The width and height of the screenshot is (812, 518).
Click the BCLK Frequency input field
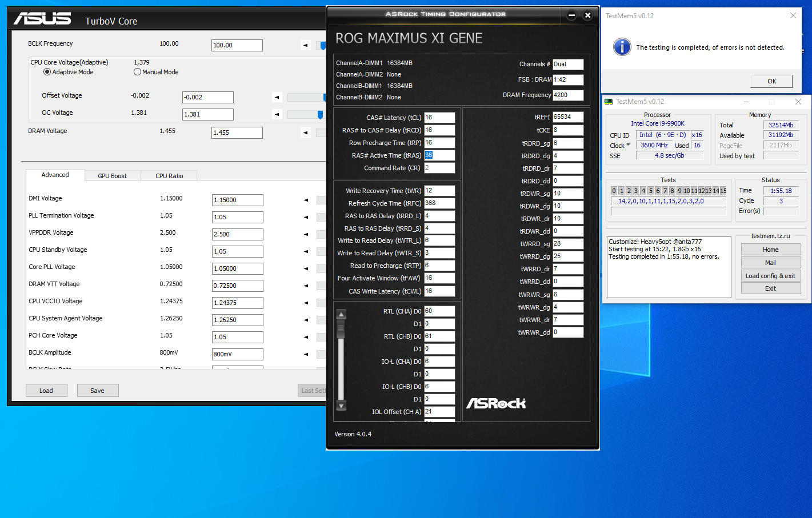tap(237, 45)
